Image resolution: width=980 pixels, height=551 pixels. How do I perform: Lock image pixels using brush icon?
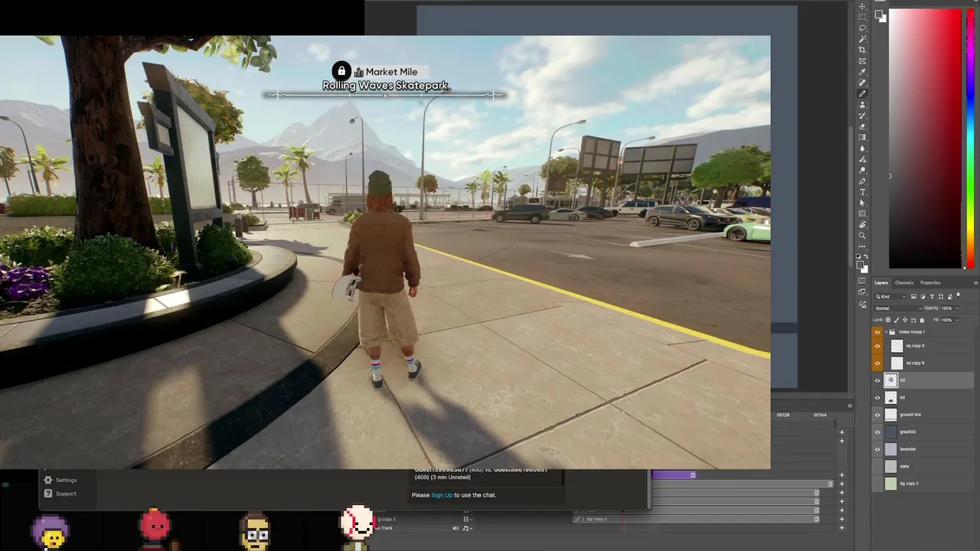(x=897, y=320)
